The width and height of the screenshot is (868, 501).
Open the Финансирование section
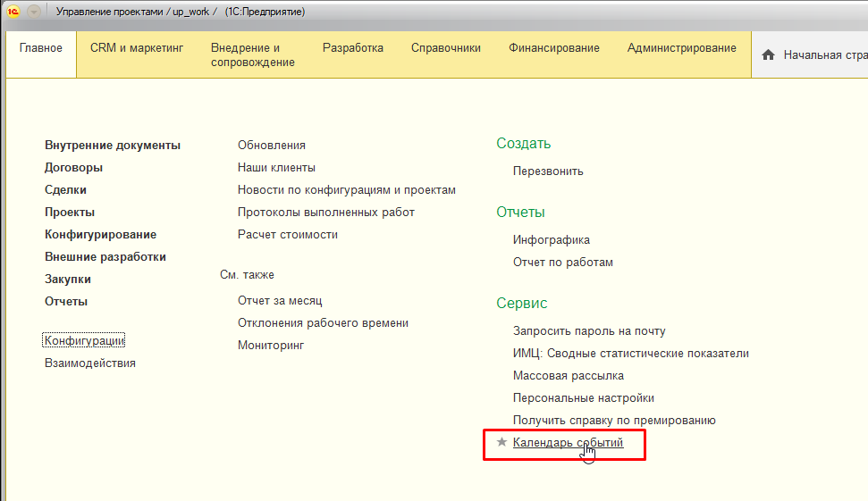(x=553, y=48)
